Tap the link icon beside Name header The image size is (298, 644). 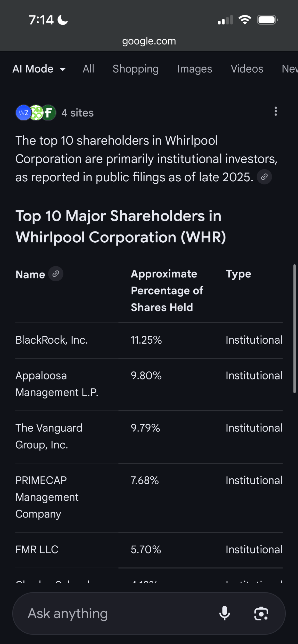[56, 274]
